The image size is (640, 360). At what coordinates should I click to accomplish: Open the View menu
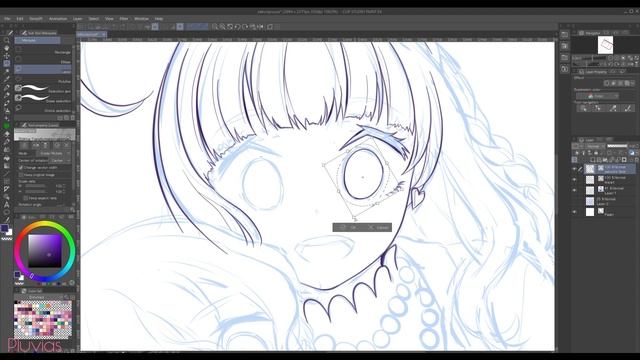pyautogui.click(x=109, y=19)
